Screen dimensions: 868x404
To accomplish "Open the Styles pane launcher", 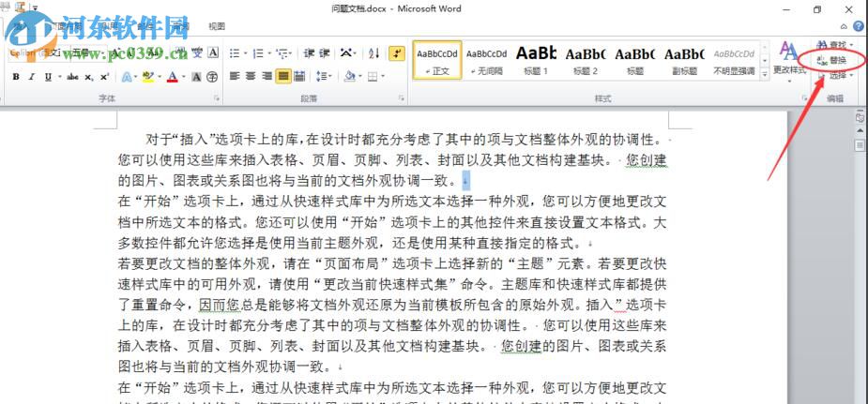I will 804,98.
